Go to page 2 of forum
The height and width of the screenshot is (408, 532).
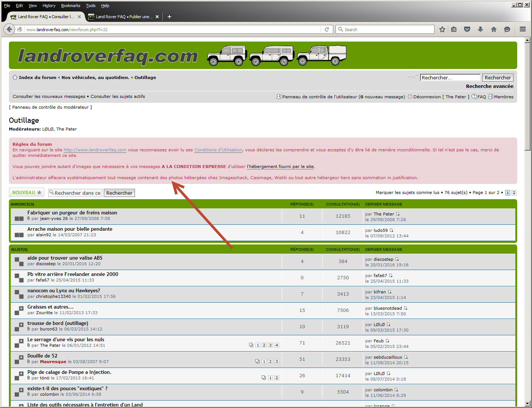tap(514, 193)
